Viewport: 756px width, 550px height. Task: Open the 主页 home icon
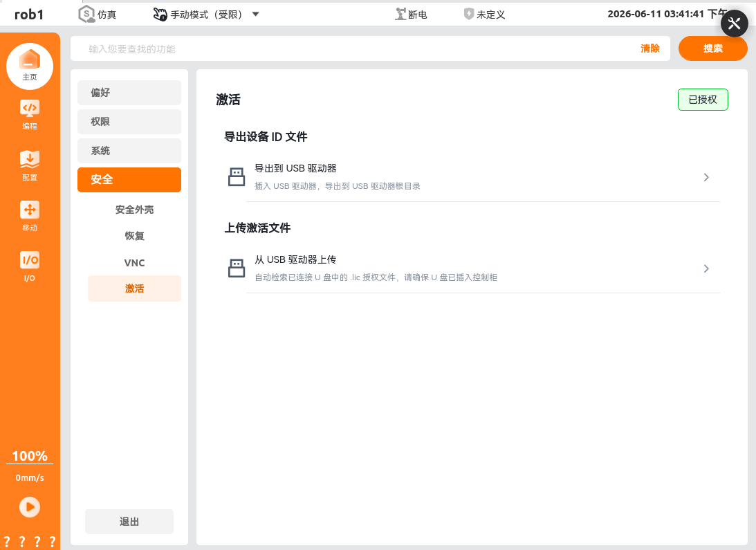30,66
